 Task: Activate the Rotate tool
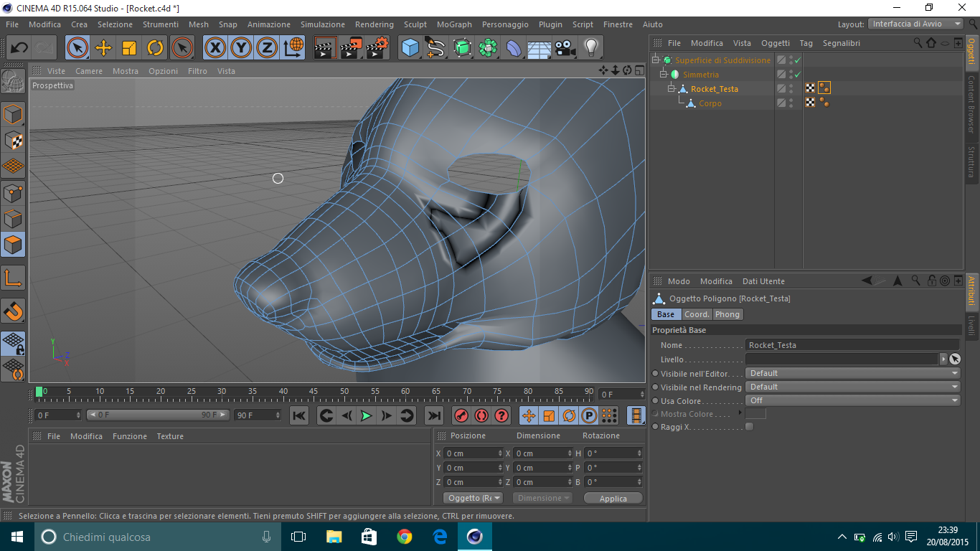point(155,48)
